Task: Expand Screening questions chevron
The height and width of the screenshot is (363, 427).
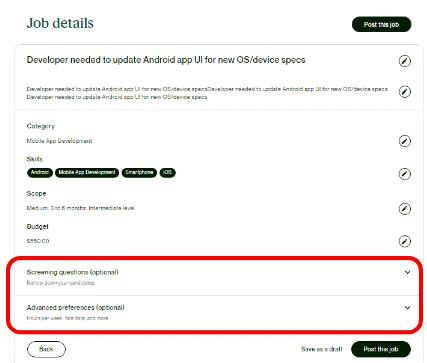Action: pos(407,272)
